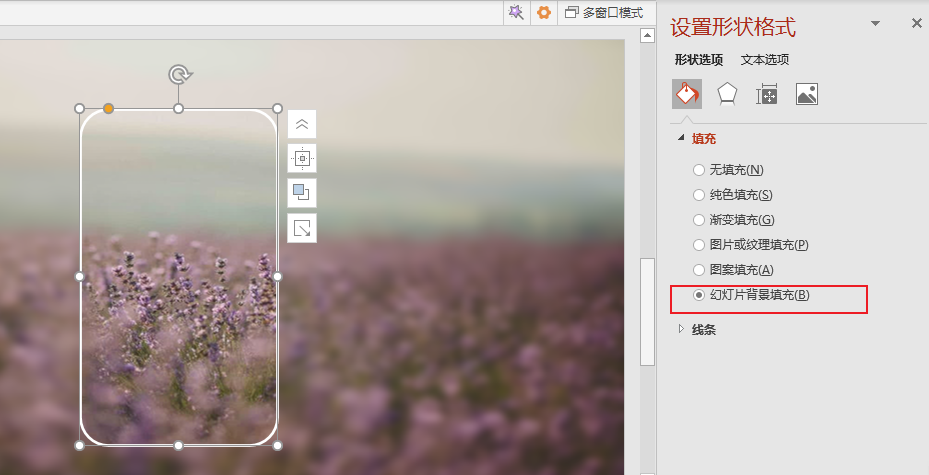The width and height of the screenshot is (929, 475).
Task: Select 幻灯片背景填充(B) radio button
Action: click(699, 295)
